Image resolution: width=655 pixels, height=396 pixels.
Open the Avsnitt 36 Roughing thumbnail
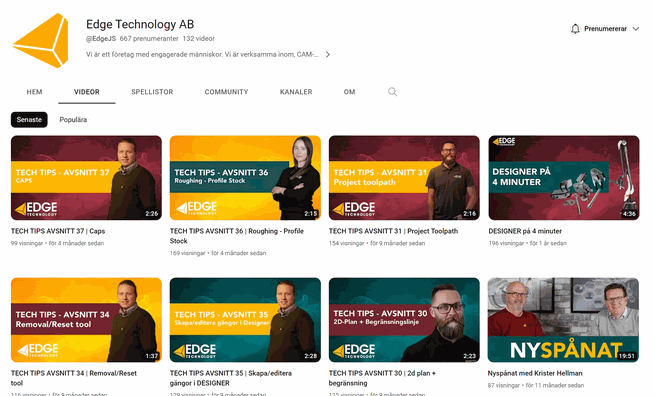(x=245, y=178)
